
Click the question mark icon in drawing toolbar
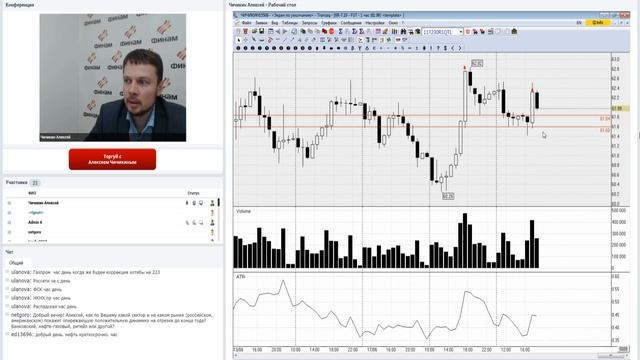pyautogui.click(x=438, y=48)
